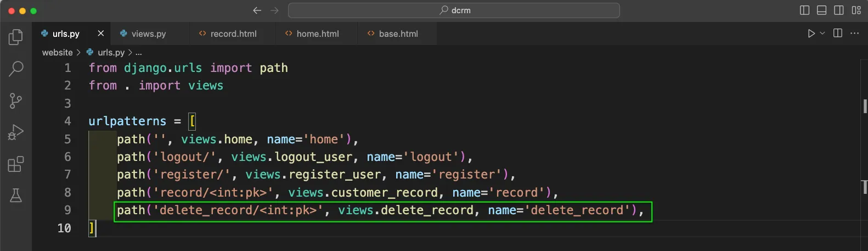Click line number 4 in gutter
This screenshot has height=251, width=868.
pos(67,121)
